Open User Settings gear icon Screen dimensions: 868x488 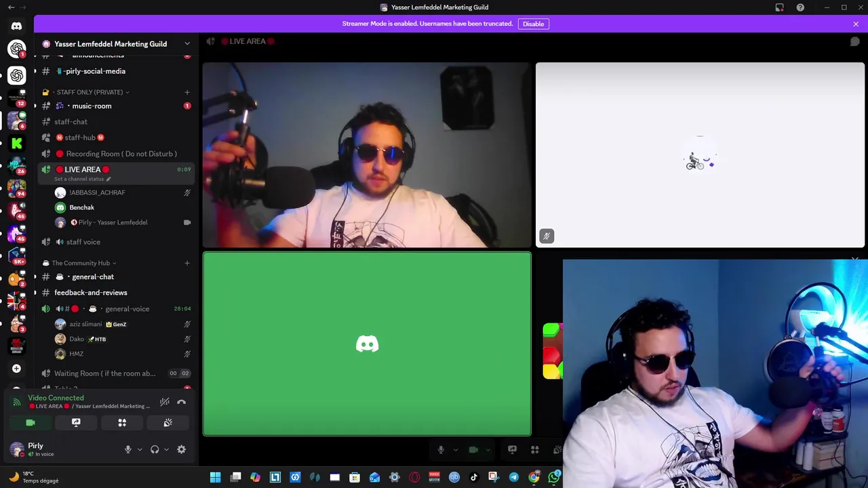tap(181, 449)
